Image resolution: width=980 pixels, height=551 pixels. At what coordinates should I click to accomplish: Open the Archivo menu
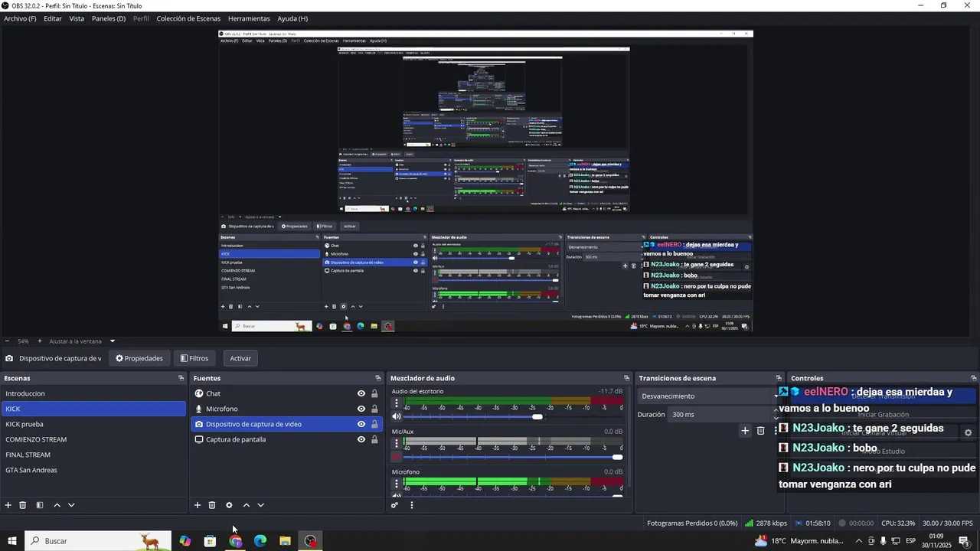point(20,18)
